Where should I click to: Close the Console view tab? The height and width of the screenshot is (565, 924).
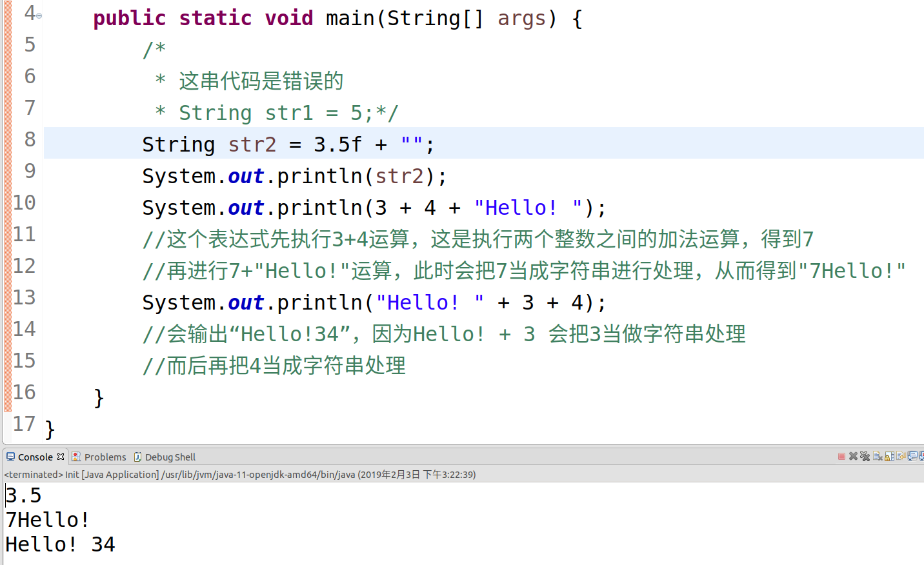[x=61, y=456]
